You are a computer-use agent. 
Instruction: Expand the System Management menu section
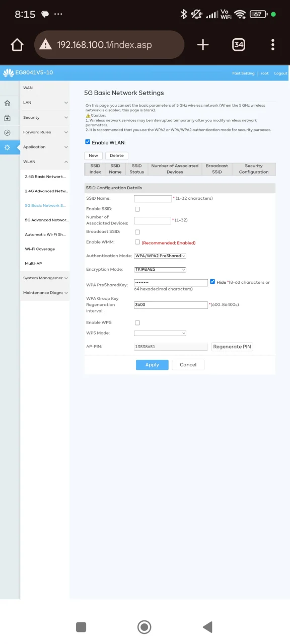coord(45,278)
